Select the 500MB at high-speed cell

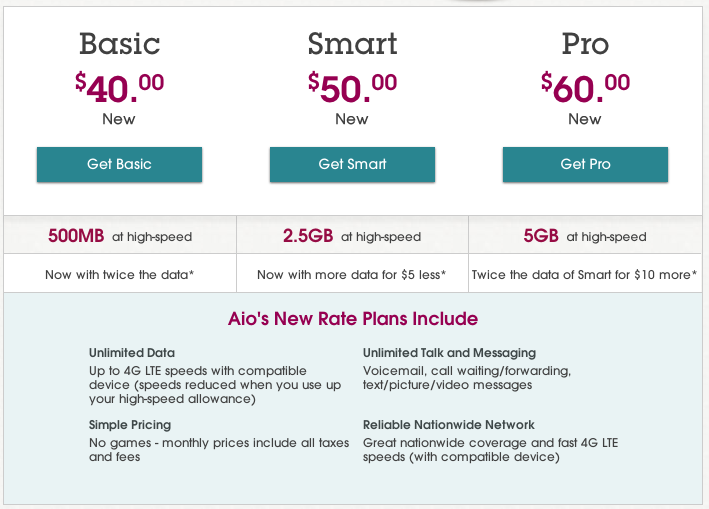coord(120,237)
